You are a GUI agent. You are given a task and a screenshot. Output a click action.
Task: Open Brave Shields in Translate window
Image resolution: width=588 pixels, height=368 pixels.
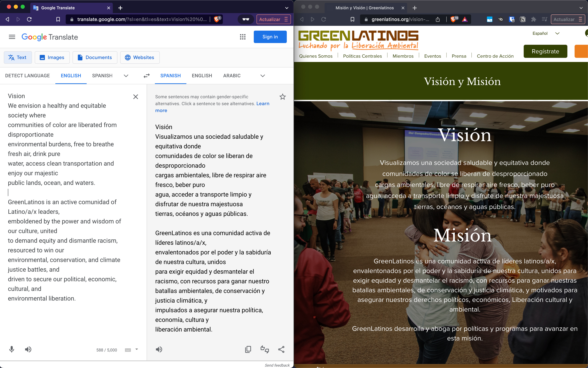[x=217, y=19]
